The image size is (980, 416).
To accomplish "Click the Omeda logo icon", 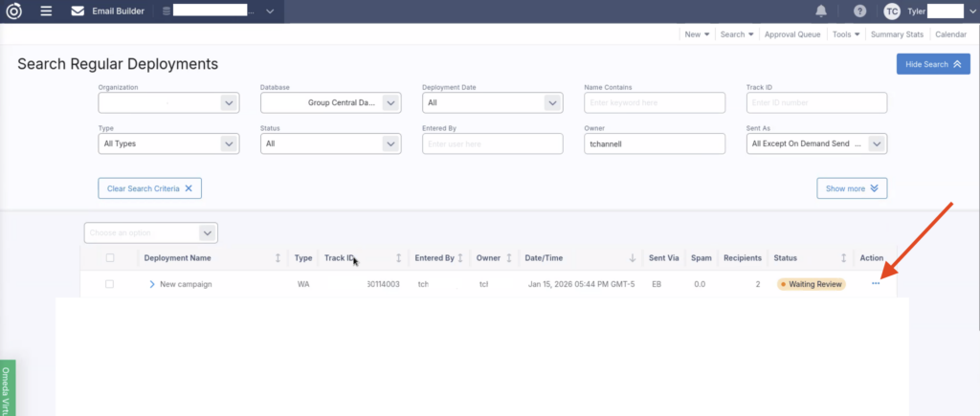I will 13,11.
